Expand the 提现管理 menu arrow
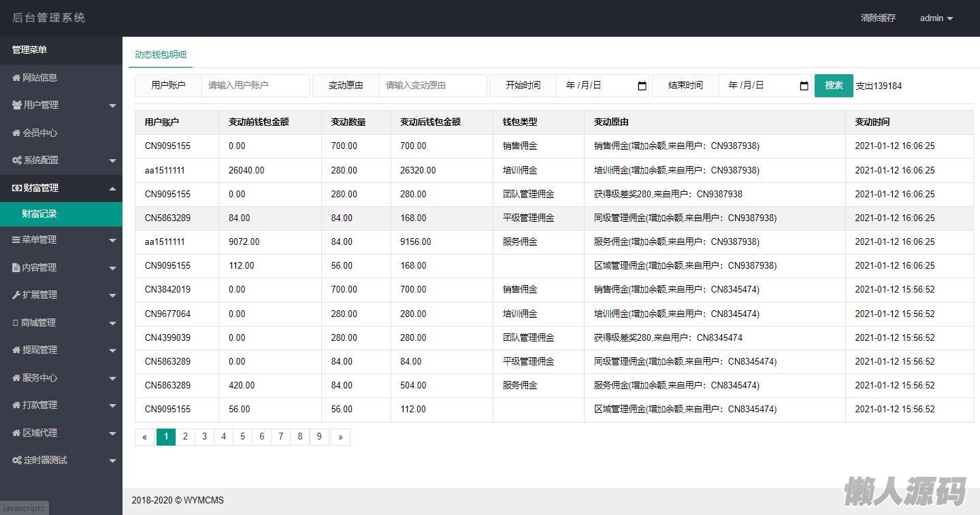Screen dimensions: 980x515 point(112,350)
